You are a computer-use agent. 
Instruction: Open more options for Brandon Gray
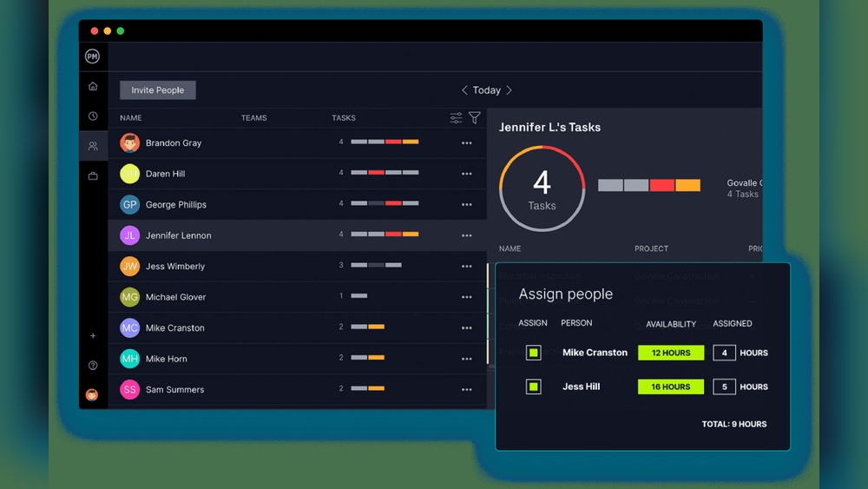(x=467, y=143)
